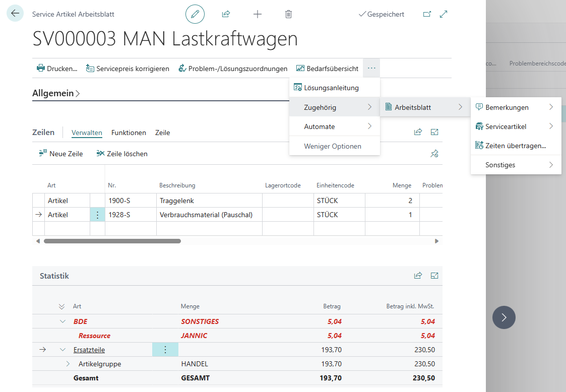Switch to Zeile tab

pyautogui.click(x=162, y=133)
